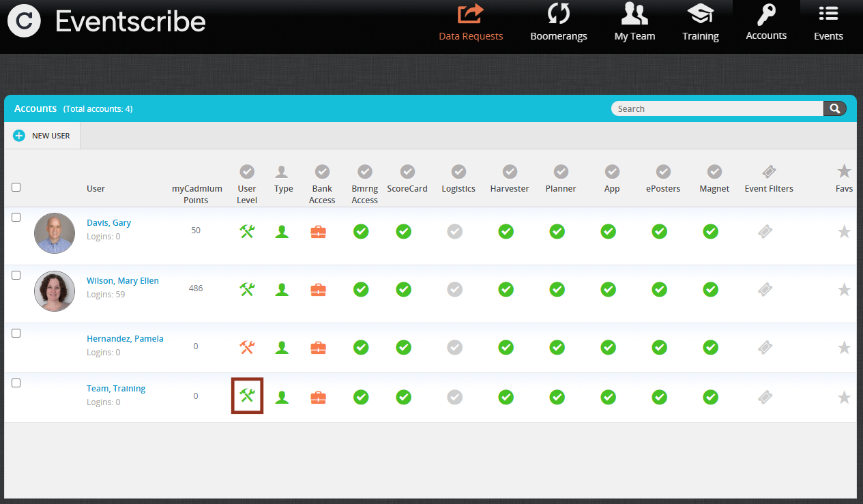Click Mary Ellen Wilson's profile photo
This screenshot has width=863, height=504.
tap(55, 291)
